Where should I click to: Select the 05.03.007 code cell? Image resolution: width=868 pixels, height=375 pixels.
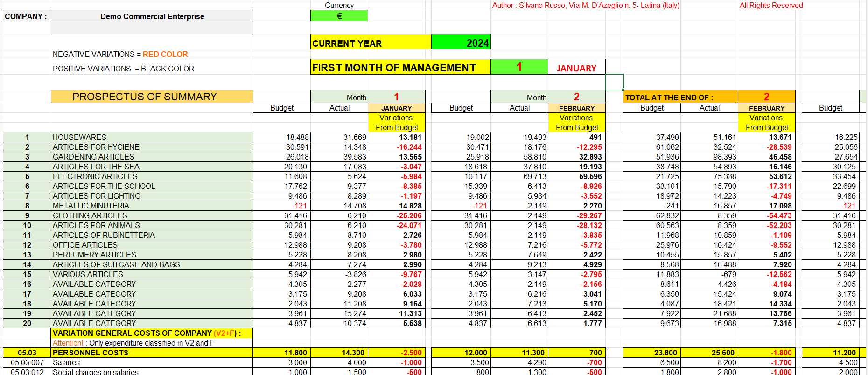27,362
